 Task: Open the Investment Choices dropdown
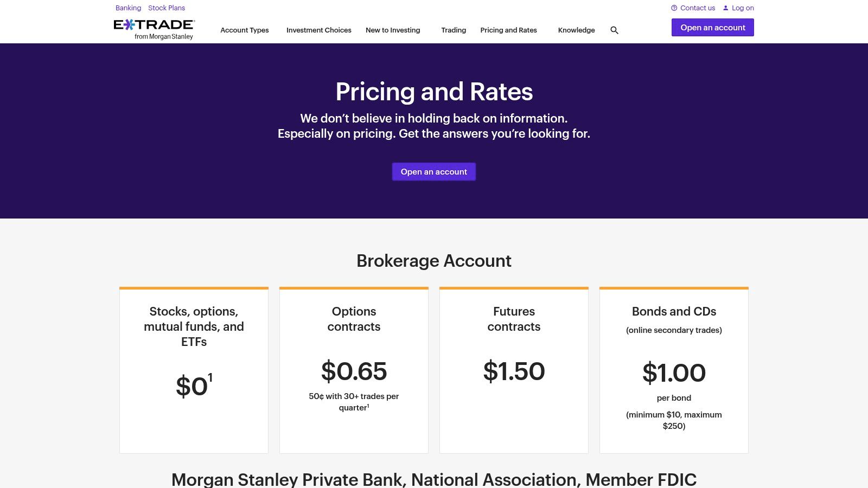coord(318,30)
